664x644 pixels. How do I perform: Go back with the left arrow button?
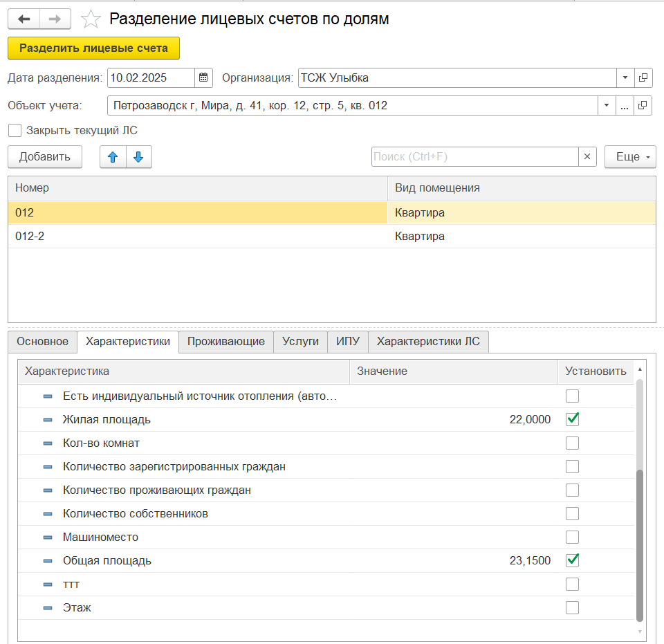click(24, 19)
